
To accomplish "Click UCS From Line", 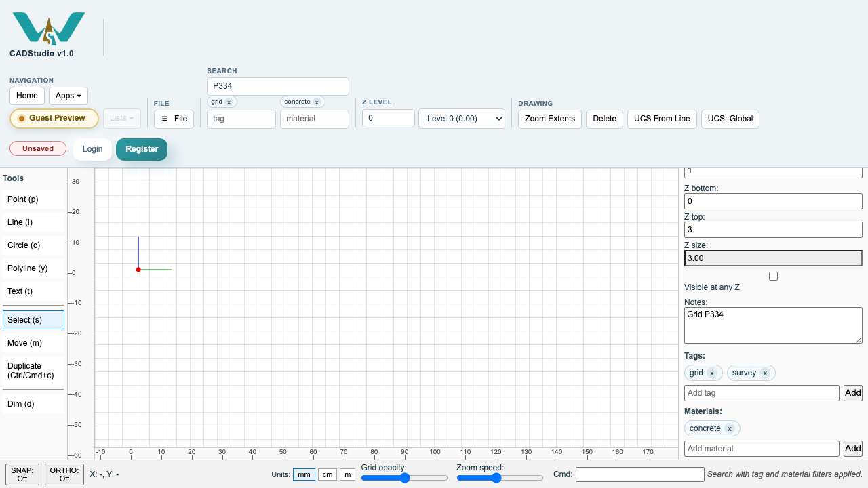I will pyautogui.click(x=662, y=119).
